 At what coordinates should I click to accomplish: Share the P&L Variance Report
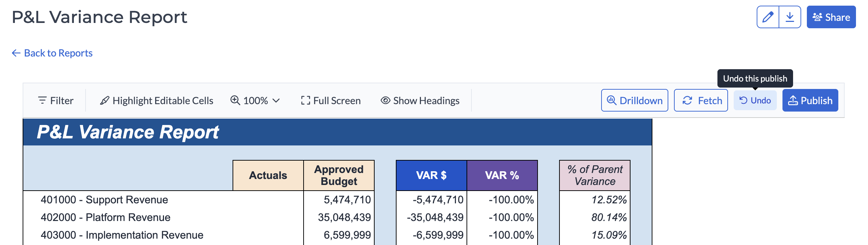click(831, 17)
